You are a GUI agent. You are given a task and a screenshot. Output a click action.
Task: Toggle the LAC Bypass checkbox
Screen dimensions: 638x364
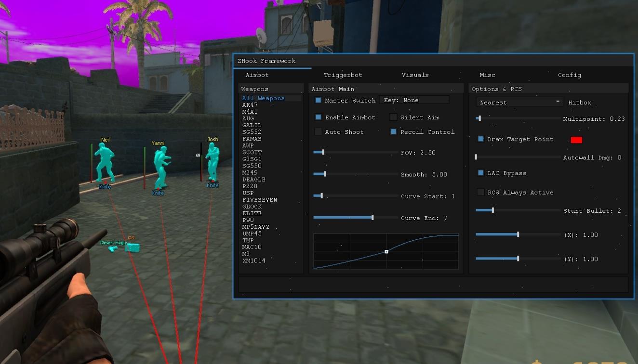480,173
